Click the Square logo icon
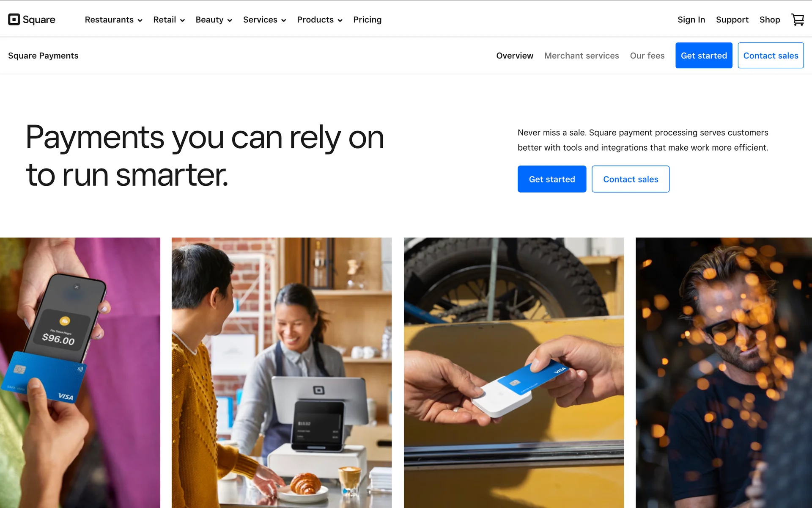This screenshot has width=812, height=508. [x=14, y=19]
